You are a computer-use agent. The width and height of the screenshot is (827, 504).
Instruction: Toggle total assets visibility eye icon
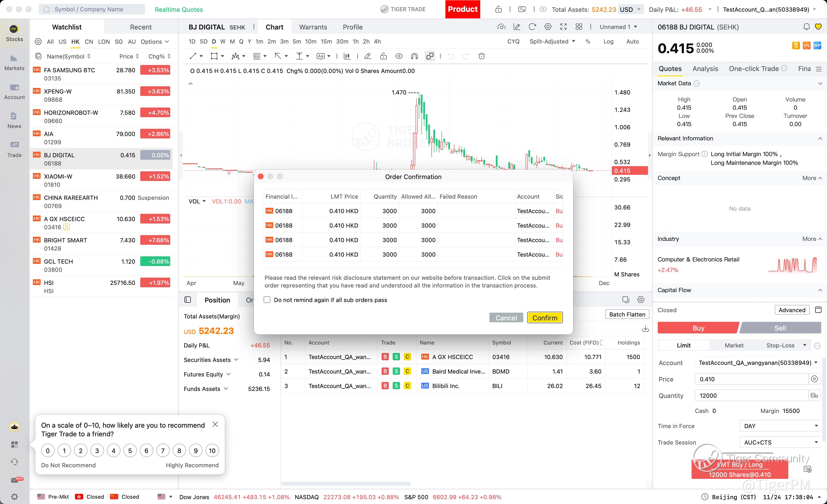(543, 9)
